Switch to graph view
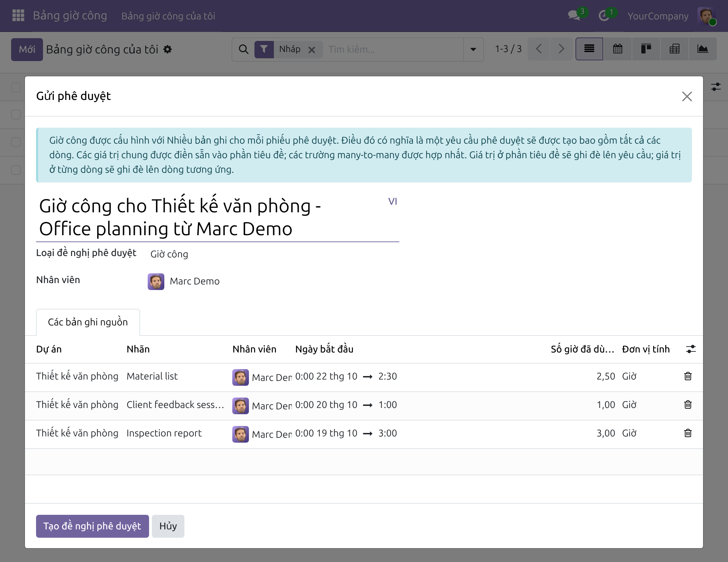 tap(703, 49)
